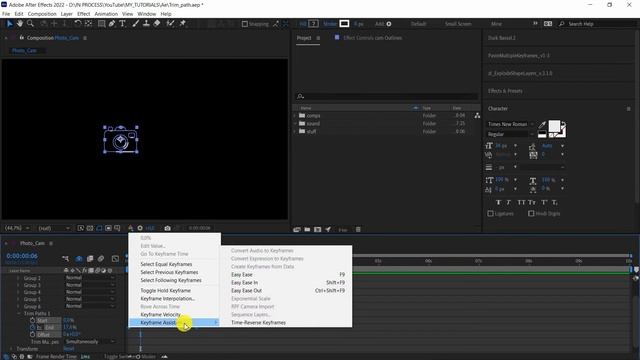
Task: Select the Roto Brush tool
Action: (171, 24)
